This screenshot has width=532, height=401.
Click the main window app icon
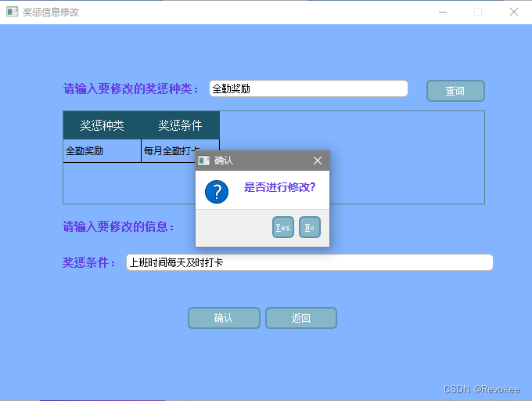(12, 12)
